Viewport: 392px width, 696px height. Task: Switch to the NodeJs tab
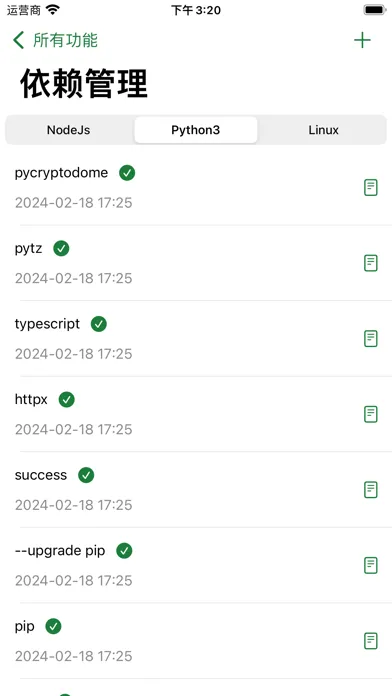tap(68, 130)
